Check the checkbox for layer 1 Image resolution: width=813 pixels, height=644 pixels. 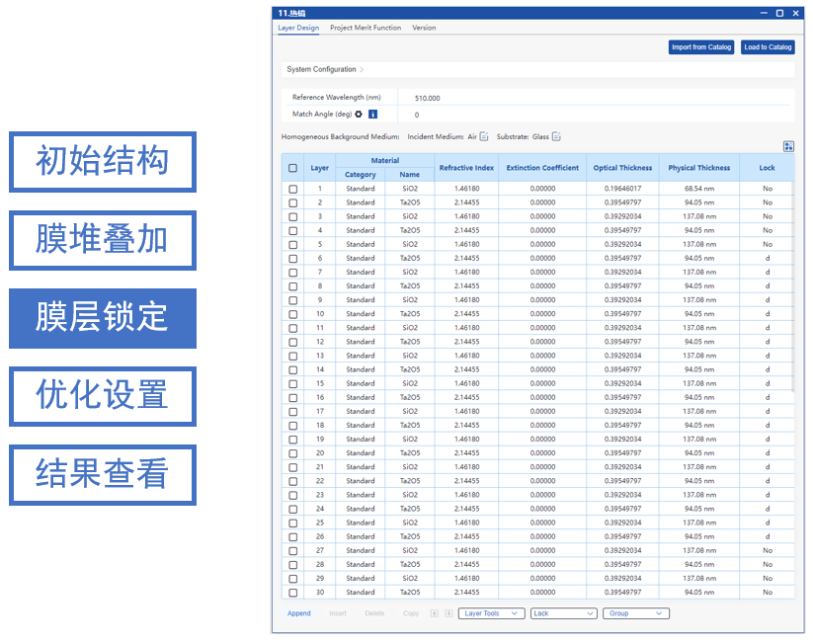tap(292, 189)
